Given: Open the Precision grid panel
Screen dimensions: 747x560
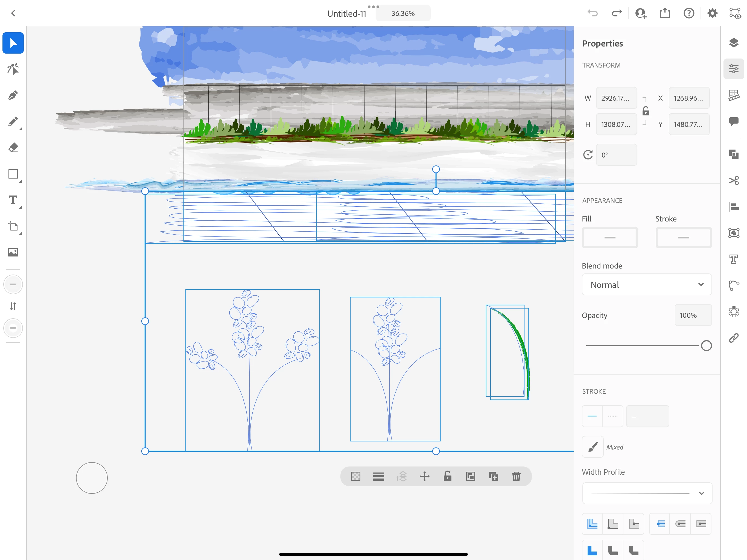Looking at the screenshot, I should pyautogui.click(x=734, y=95).
